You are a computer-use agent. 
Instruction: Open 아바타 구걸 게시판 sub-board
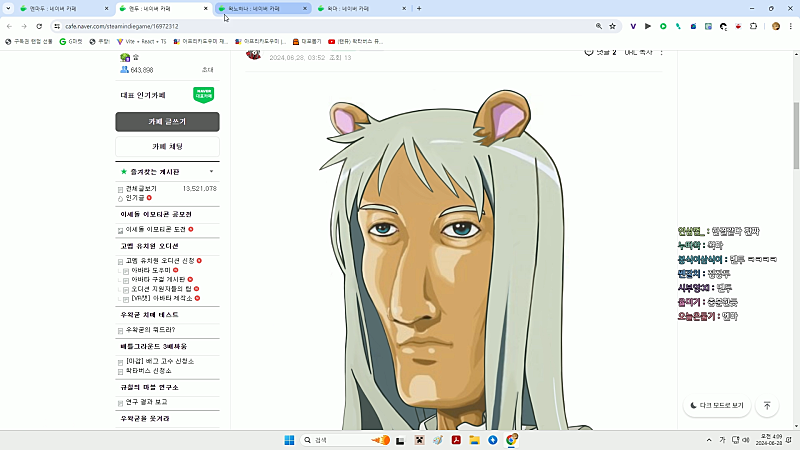(158, 280)
